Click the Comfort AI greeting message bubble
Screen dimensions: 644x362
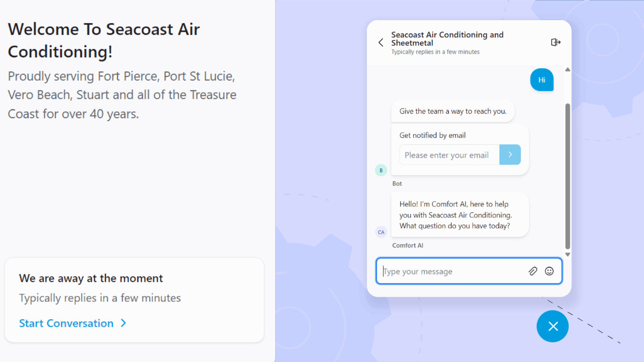coord(460,215)
